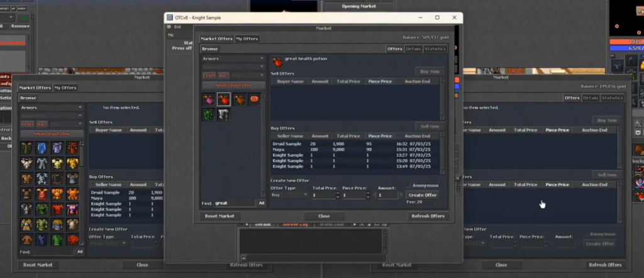Viewport: 644px width, 278px height.
Task: Select Druid Sample offer row in left Market window
Action: tap(126, 192)
